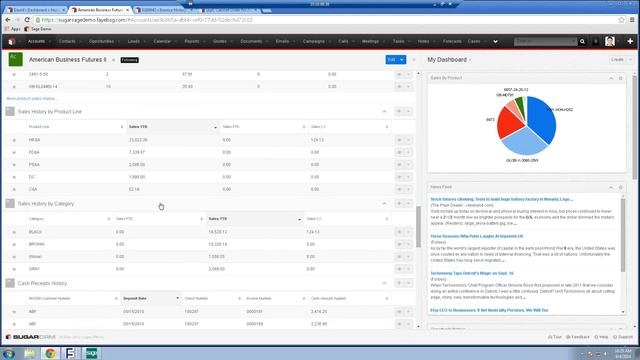Click the global search magnifier icon
The image size is (640, 360).
[x=582, y=41]
